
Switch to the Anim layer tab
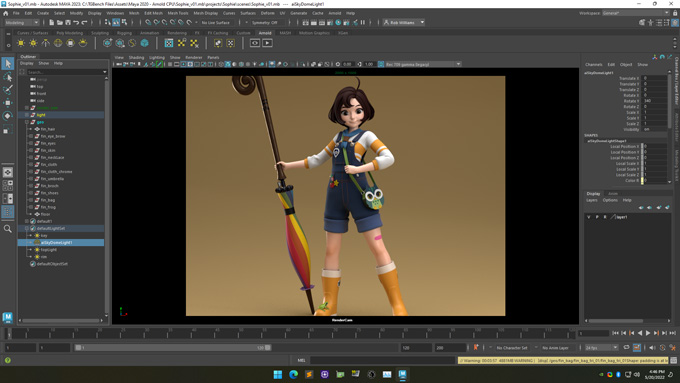coord(613,193)
